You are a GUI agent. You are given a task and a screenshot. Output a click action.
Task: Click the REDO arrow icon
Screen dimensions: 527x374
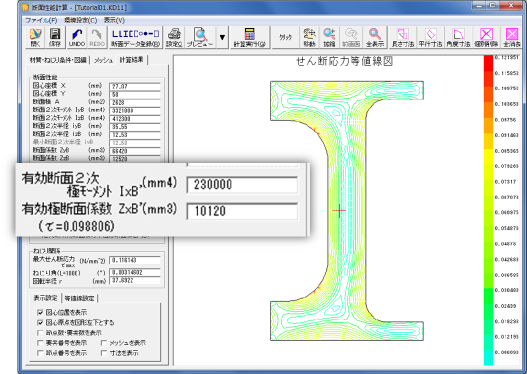[97, 37]
